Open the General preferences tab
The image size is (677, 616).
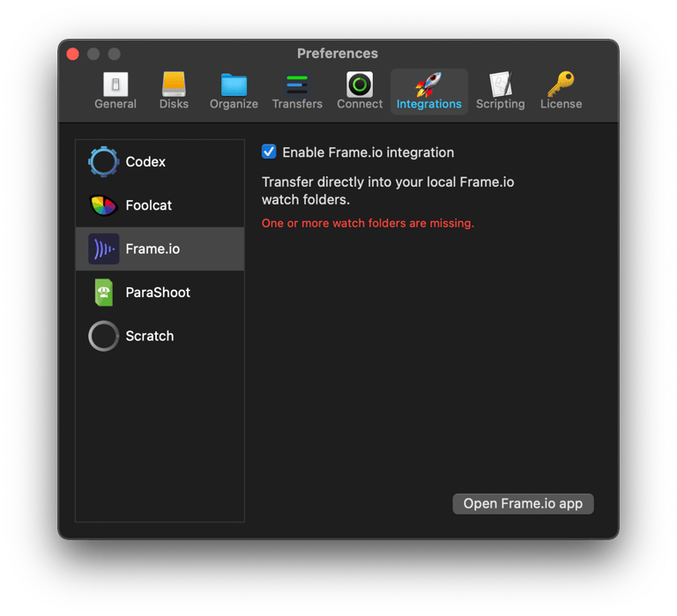(x=115, y=92)
